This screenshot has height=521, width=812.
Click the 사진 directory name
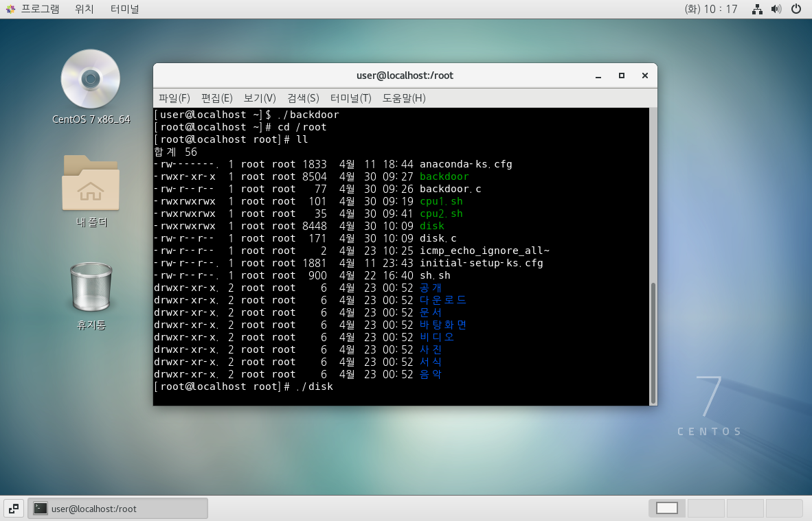(x=430, y=350)
